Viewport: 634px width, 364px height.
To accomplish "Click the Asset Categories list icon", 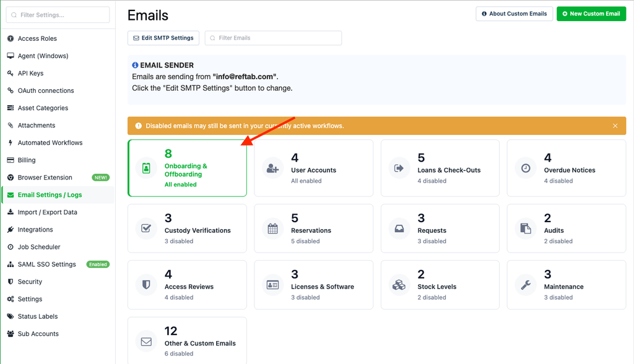I will click(11, 108).
